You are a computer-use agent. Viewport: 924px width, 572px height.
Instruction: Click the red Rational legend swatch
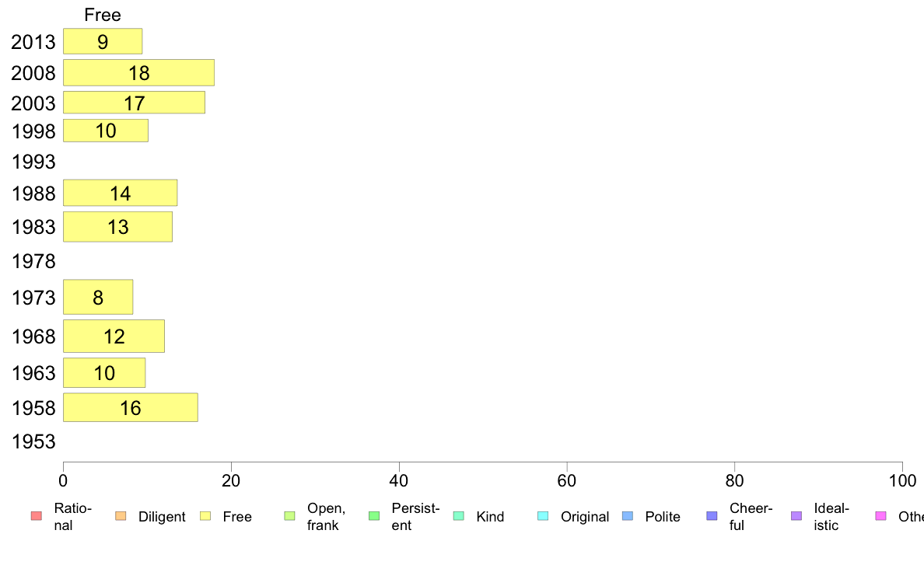37,516
